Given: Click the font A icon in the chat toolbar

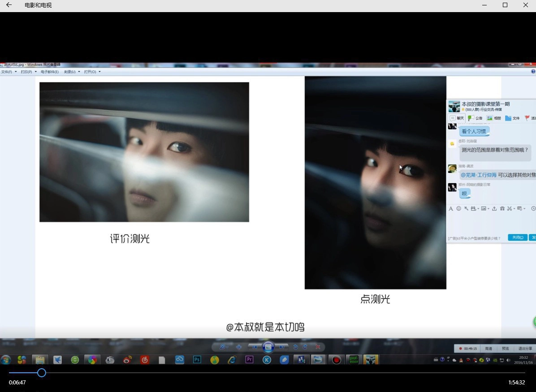Looking at the screenshot, I should click(451, 208).
